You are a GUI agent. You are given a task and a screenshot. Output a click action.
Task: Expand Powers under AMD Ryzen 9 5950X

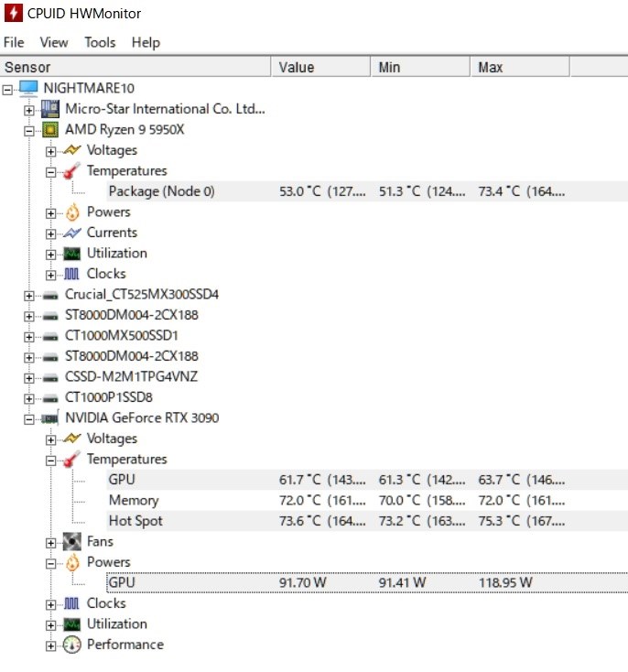pos(50,213)
